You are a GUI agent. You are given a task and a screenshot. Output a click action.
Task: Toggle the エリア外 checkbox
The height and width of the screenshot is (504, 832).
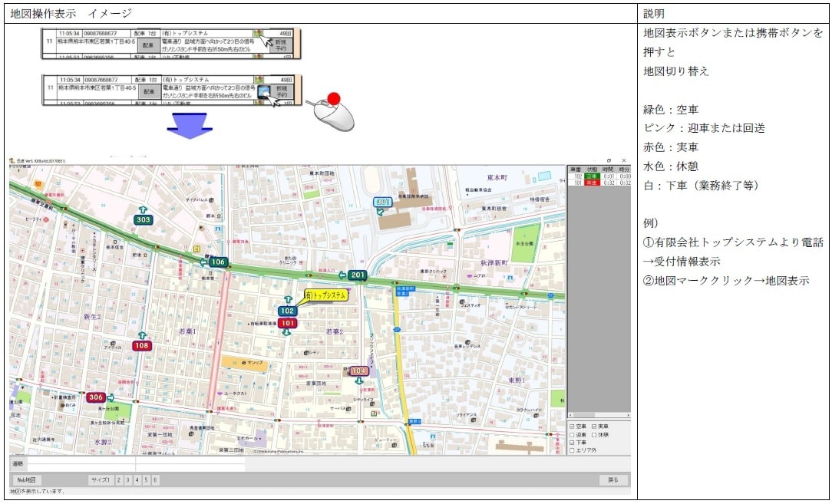572,451
